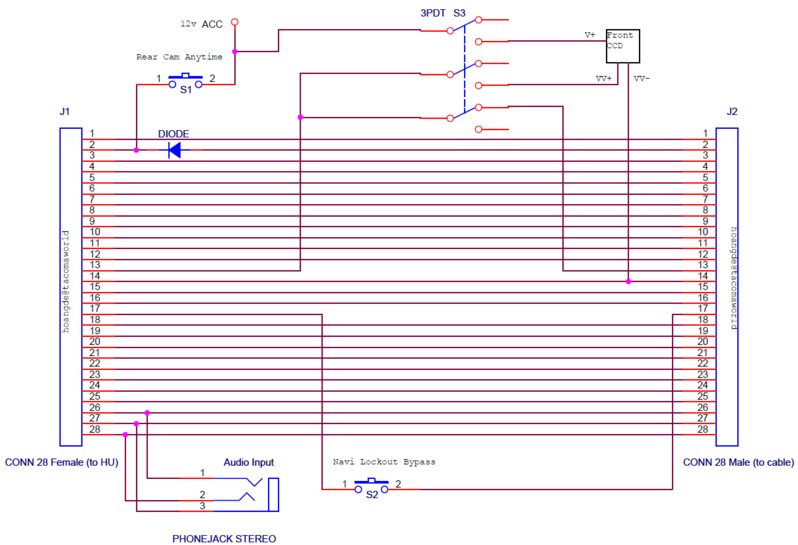Click the S3 dashed gang linkage line
This screenshot has height=545, width=798.
[465, 69]
